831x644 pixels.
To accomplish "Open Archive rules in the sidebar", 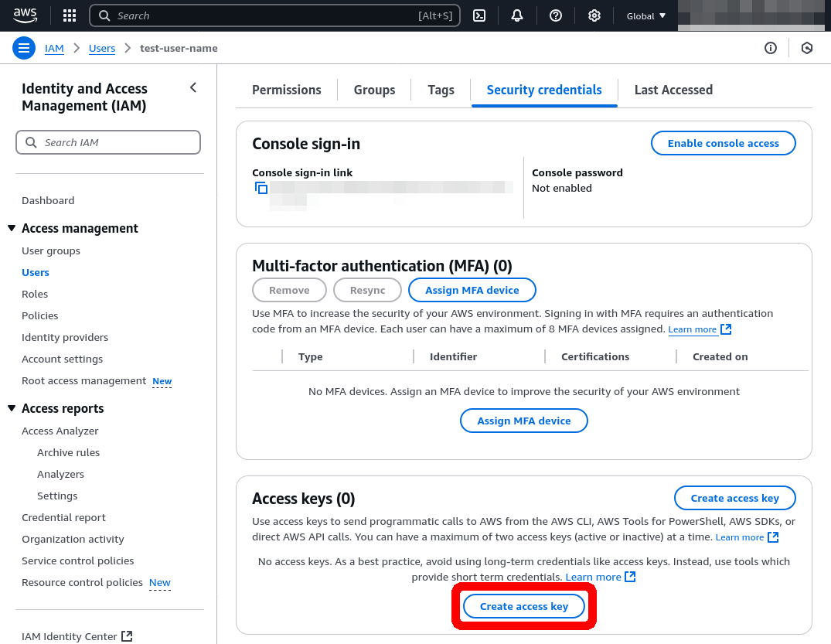I will tap(68, 452).
